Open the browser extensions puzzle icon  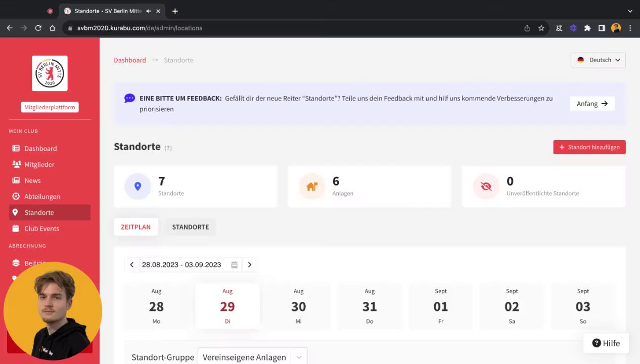587,28
